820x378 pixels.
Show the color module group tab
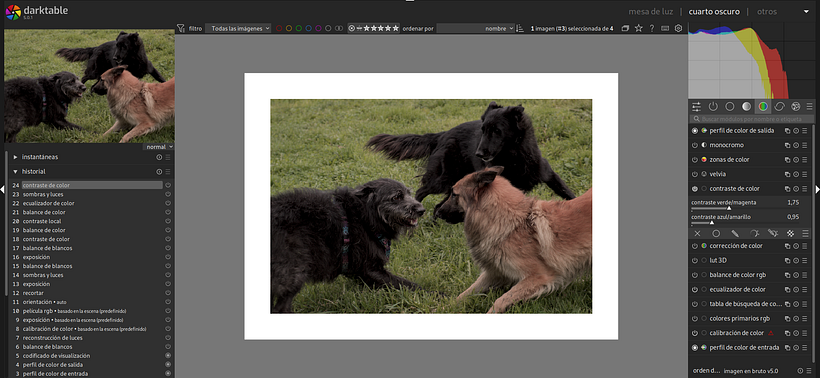[x=763, y=106]
